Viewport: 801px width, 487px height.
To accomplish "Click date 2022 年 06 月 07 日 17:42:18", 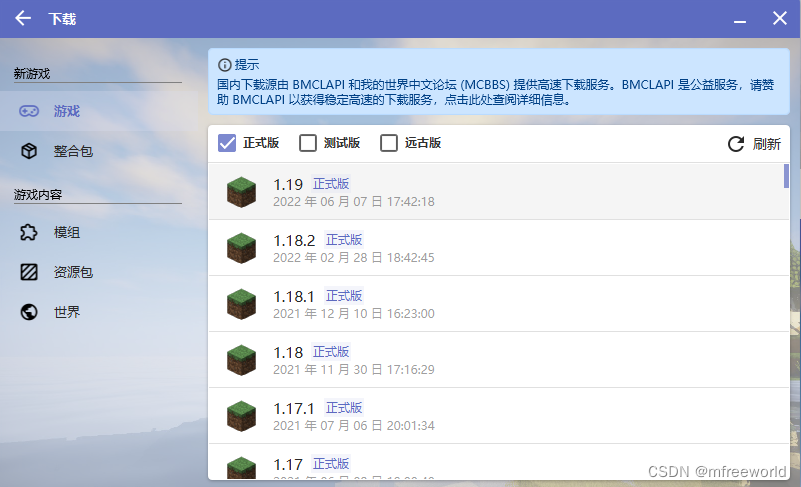I will click(354, 202).
